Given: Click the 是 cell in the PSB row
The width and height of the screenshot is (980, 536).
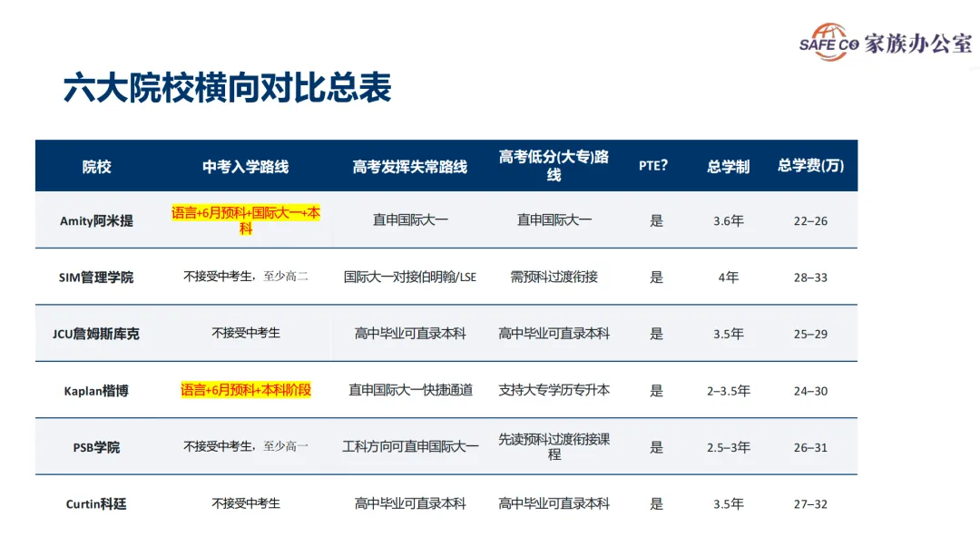Looking at the screenshot, I should [656, 447].
